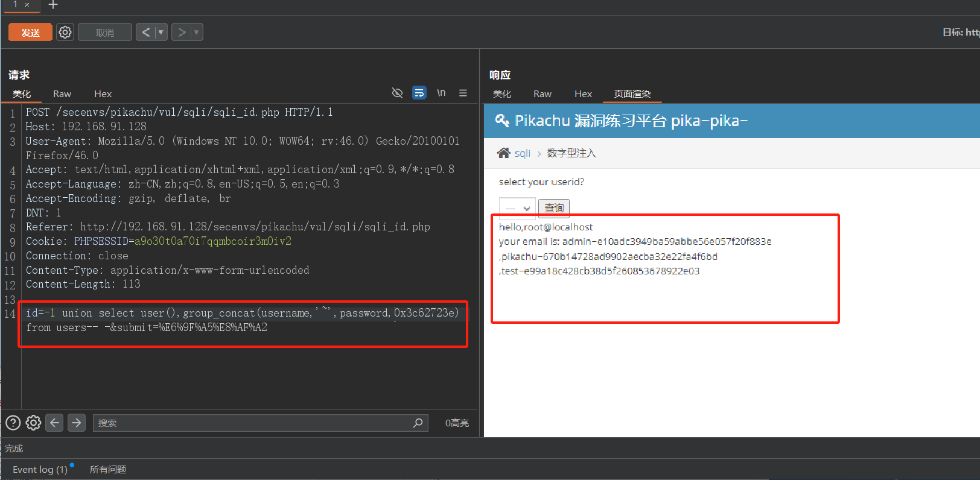Go to next request with forward arrow
Image resolution: width=980 pixels, height=480 pixels.
(181, 32)
